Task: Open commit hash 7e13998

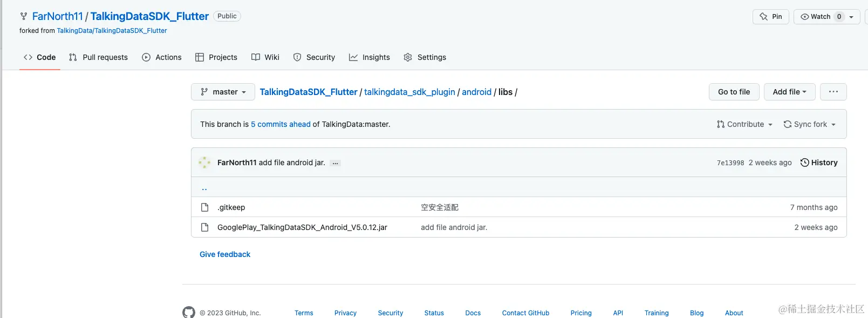Action: (x=730, y=163)
